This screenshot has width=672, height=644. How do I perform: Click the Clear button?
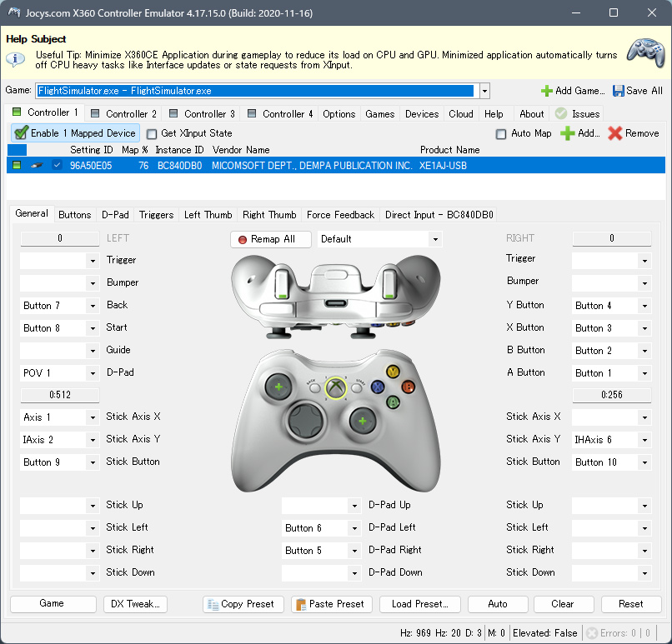pyautogui.click(x=563, y=604)
